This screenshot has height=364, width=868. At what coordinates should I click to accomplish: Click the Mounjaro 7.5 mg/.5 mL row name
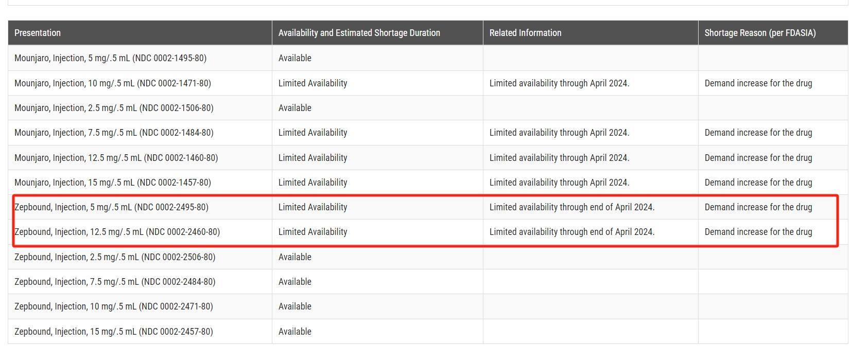pos(114,133)
